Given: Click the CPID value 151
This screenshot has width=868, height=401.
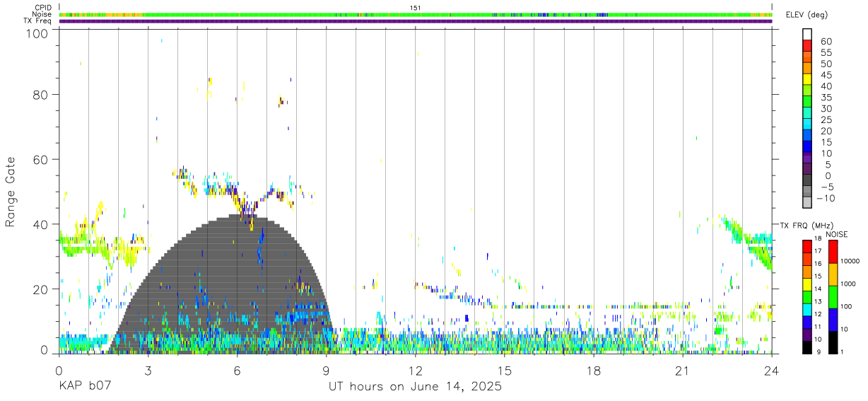Looking at the screenshot, I should tap(416, 8).
